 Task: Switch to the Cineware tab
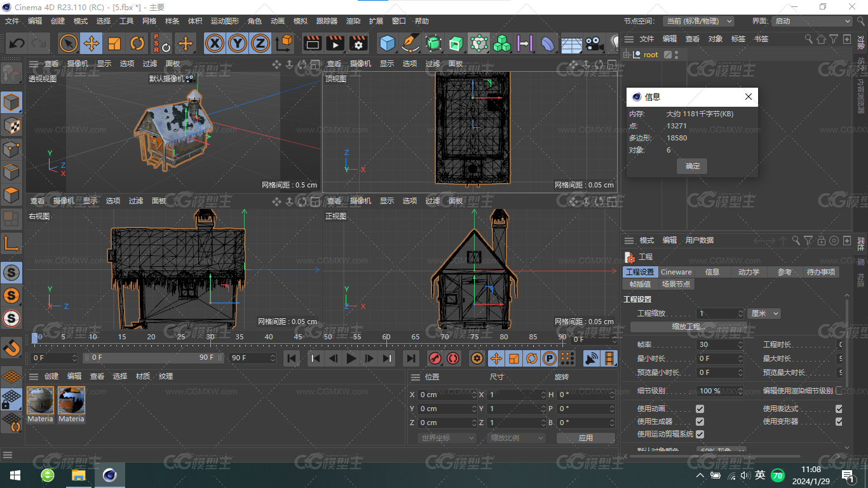676,272
